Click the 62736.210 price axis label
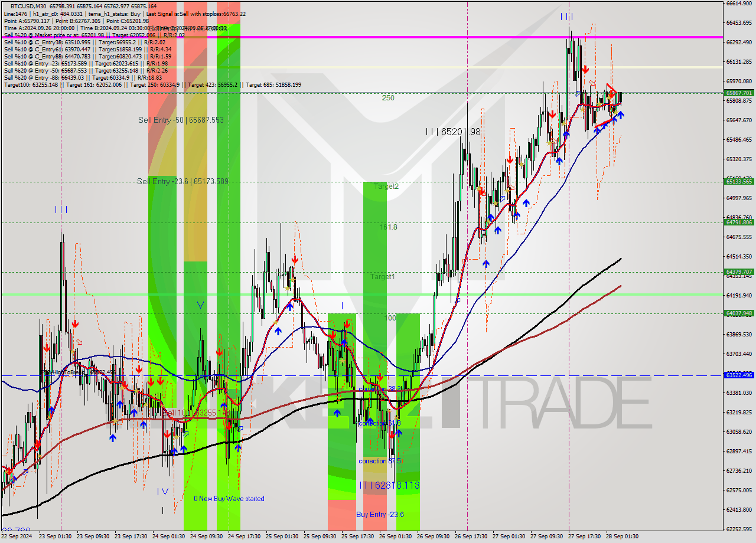 click(739, 470)
